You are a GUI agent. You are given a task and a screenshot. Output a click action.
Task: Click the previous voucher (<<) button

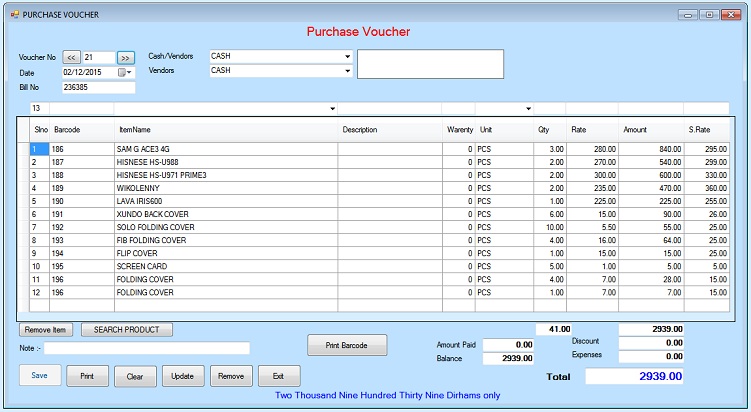pyautogui.click(x=72, y=58)
